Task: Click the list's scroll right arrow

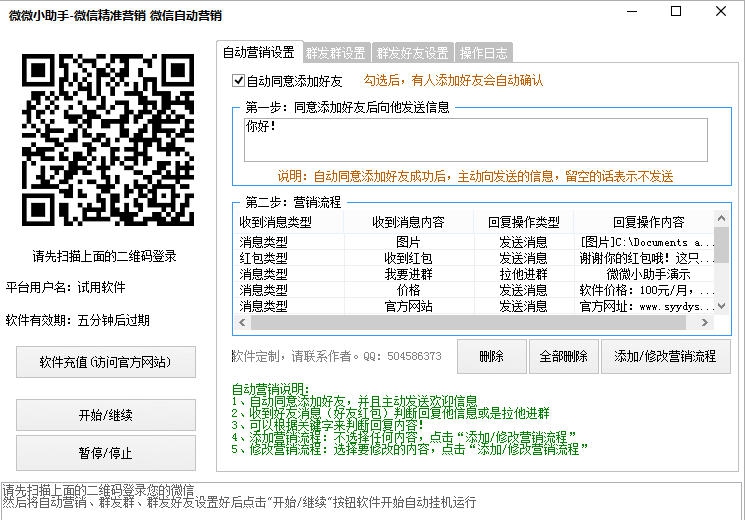Action: (705, 322)
